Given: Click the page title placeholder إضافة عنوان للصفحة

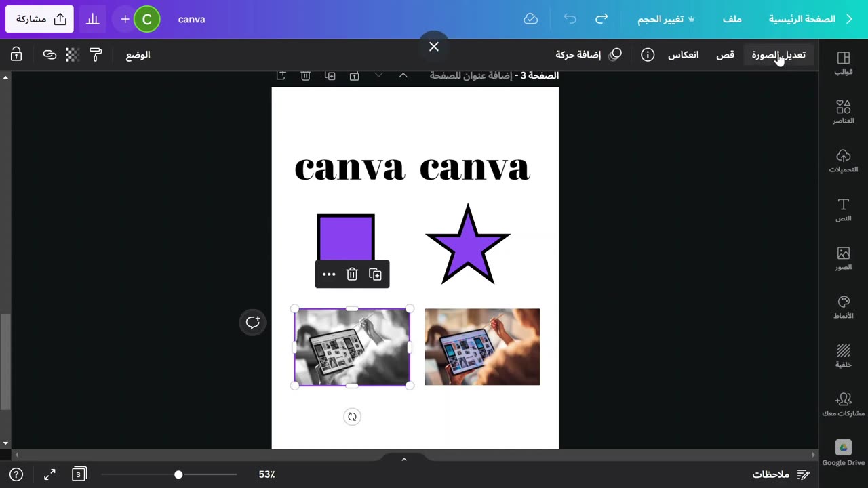Looking at the screenshot, I should [471, 75].
